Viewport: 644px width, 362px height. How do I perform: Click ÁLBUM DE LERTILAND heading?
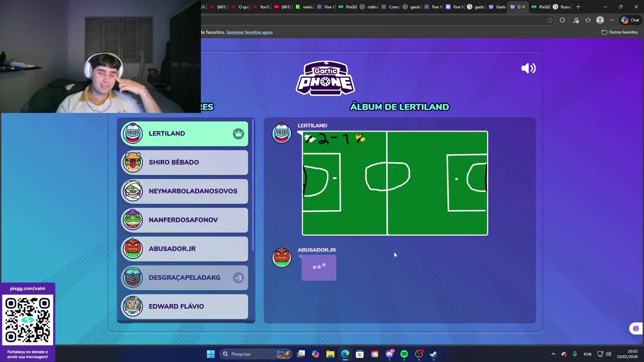(399, 107)
